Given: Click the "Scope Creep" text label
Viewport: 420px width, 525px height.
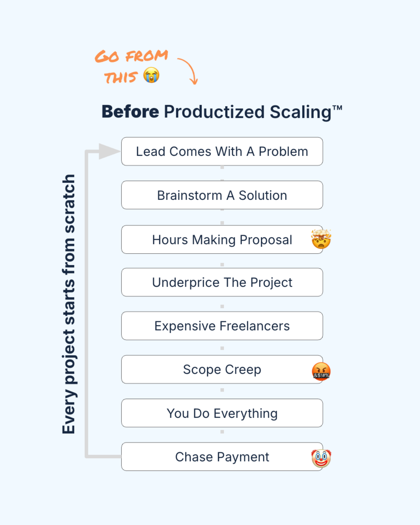Looking at the screenshot, I should point(222,370).
